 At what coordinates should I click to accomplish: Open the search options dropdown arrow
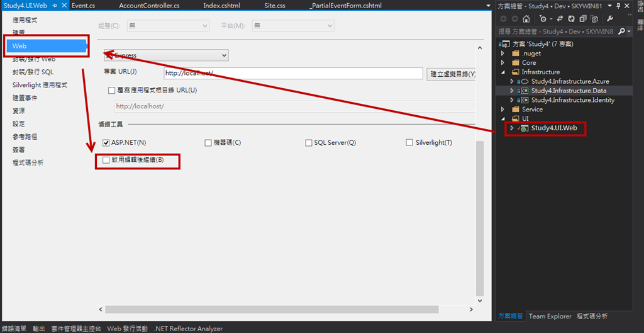coord(629,31)
